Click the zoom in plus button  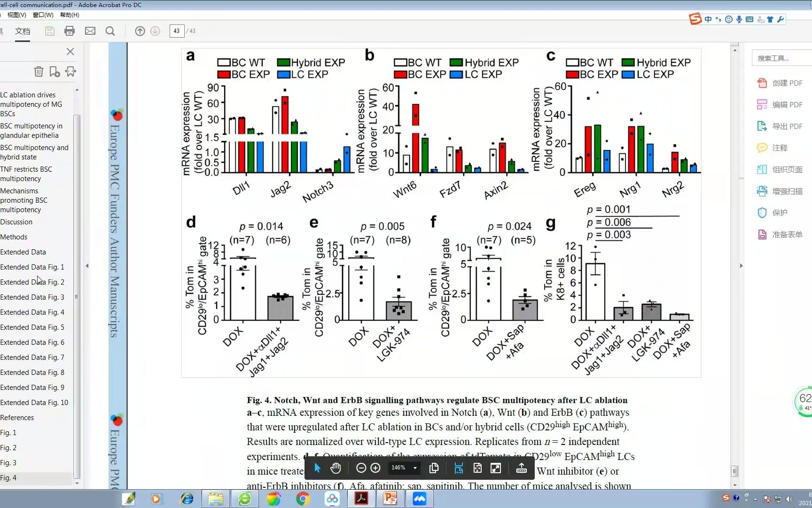(375, 468)
